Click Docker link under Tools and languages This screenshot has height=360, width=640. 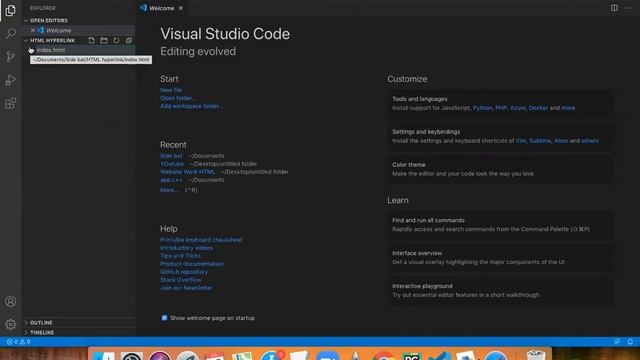coord(538,108)
